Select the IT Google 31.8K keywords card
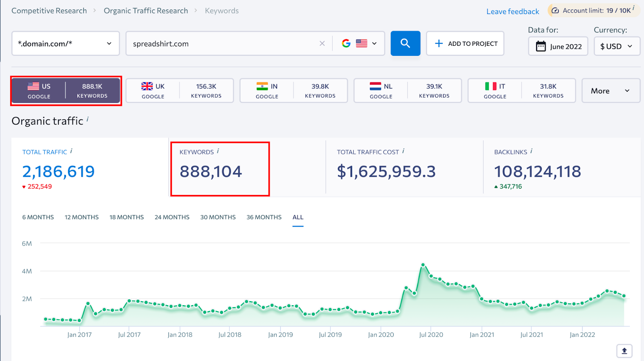 (522, 90)
